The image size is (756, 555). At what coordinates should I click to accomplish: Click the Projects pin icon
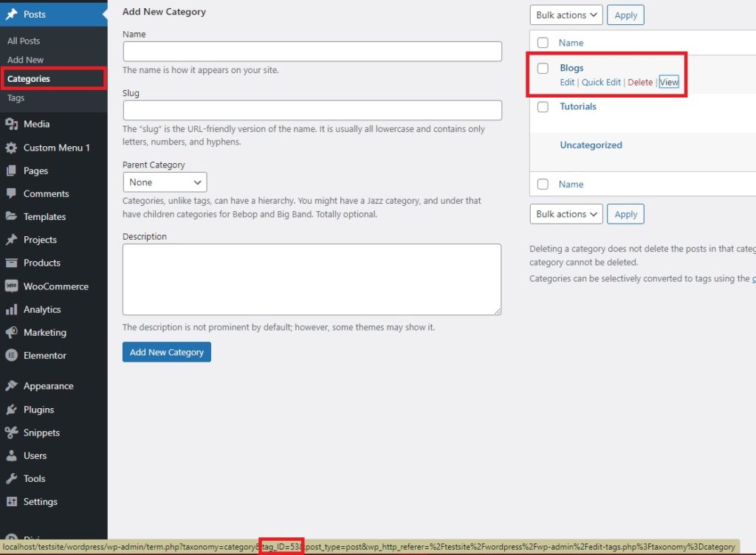(x=12, y=239)
